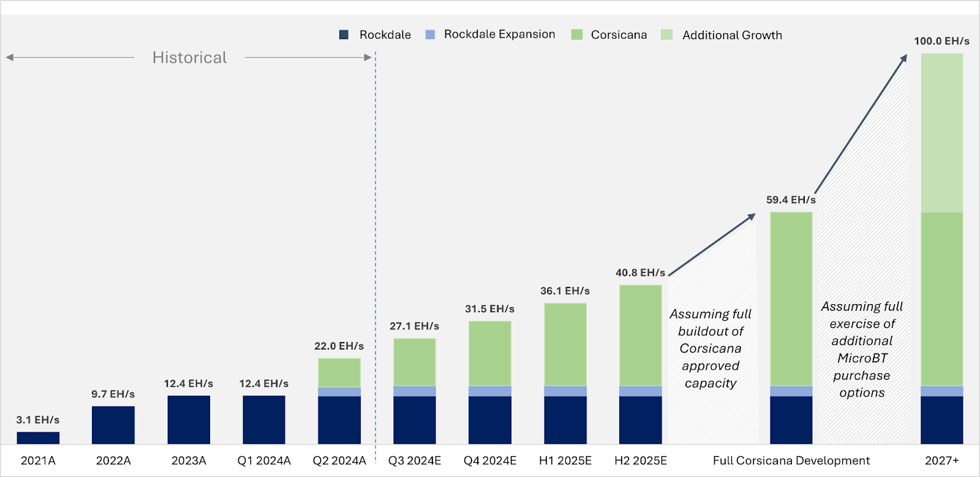Click the MicroBT purchase options note
The width and height of the screenshot is (980, 477).
click(x=862, y=349)
